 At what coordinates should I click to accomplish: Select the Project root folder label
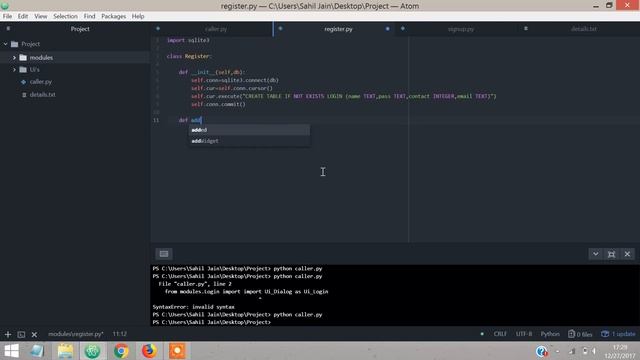click(x=31, y=44)
